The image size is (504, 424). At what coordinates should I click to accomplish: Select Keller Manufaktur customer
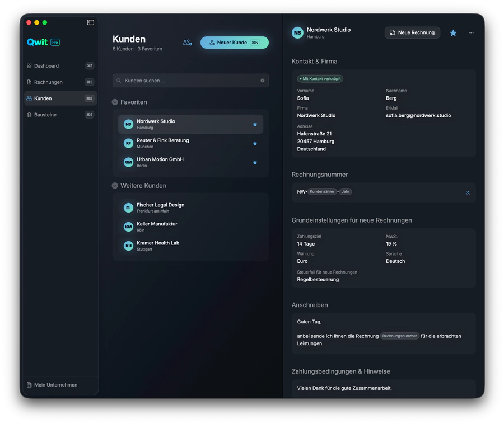point(190,227)
